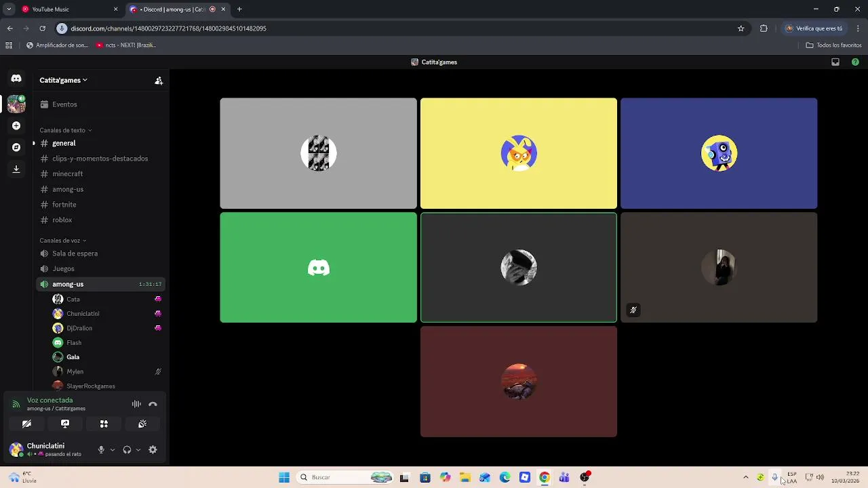868x488 pixels.
Task: Open Todos los favoritos folder
Action: [833, 45]
